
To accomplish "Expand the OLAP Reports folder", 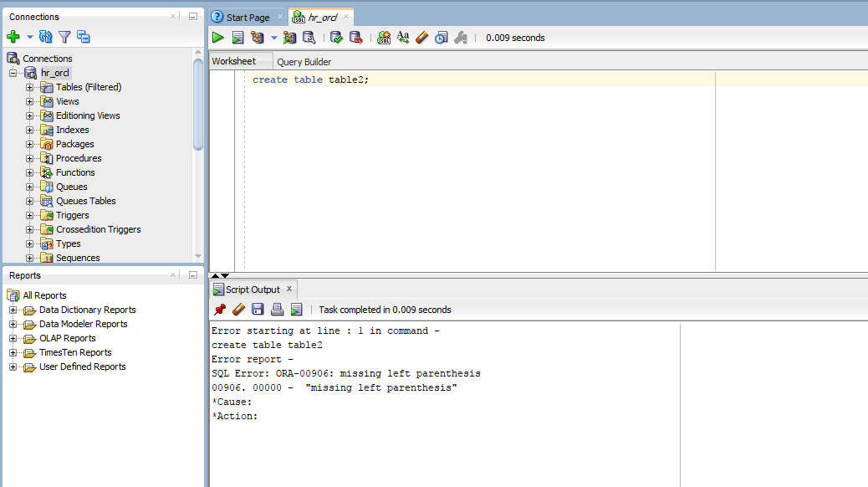I will tap(13, 338).
